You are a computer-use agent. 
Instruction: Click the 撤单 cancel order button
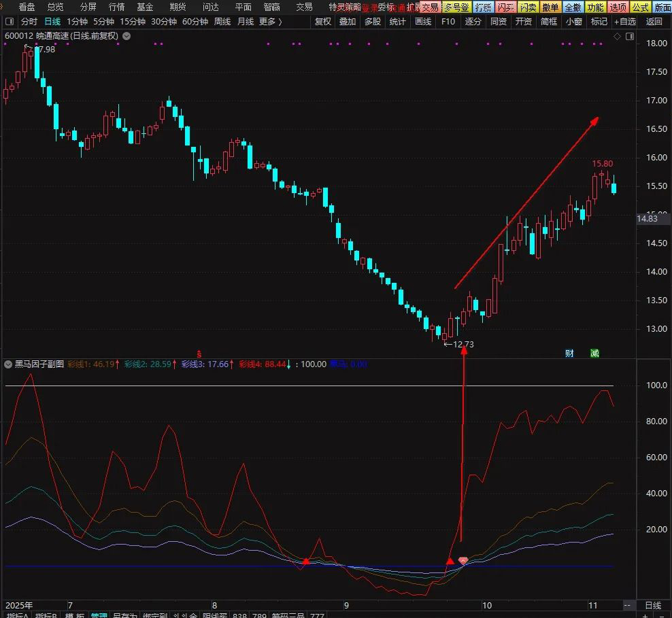click(550, 7)
